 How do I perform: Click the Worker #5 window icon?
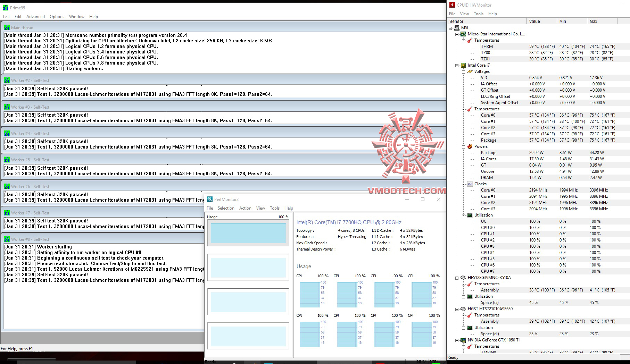[7, 160]
